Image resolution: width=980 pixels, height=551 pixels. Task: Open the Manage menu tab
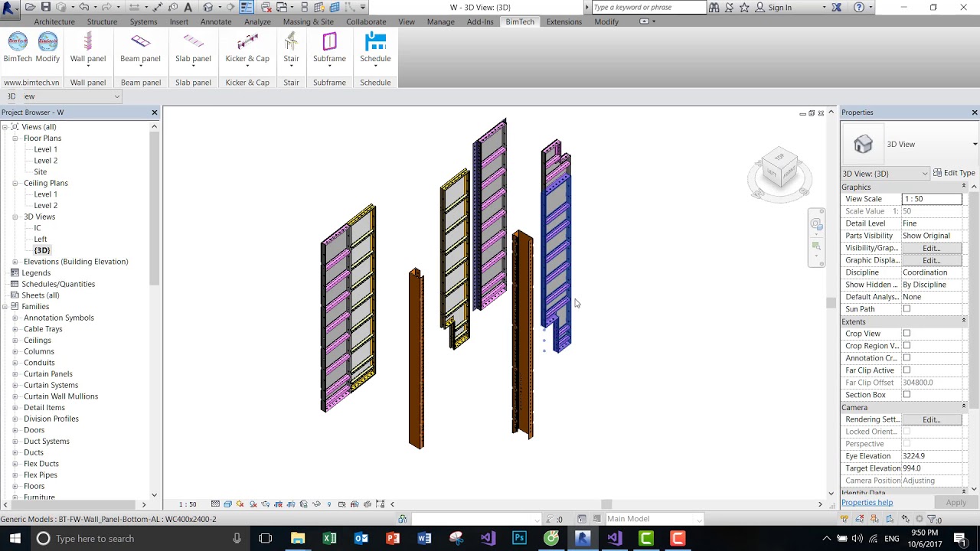click(x=440, y=21)
